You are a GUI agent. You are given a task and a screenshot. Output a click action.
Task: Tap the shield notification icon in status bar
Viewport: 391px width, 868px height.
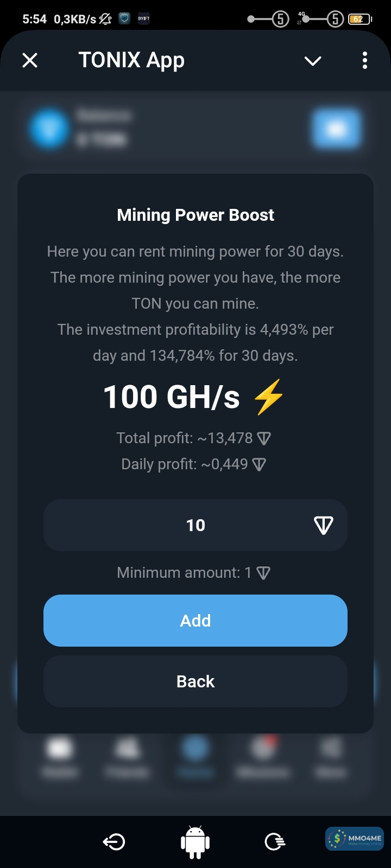125,19
